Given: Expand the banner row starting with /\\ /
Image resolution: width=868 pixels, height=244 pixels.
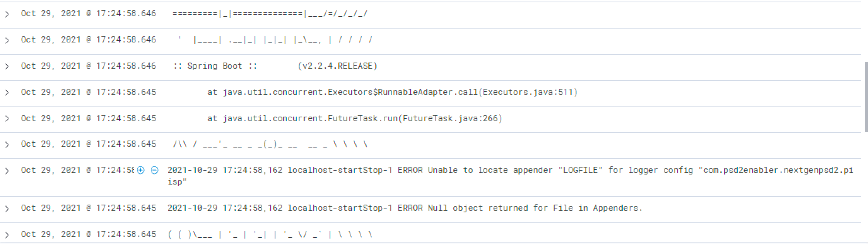Looking at the screenshot, I should pos(7,144).
